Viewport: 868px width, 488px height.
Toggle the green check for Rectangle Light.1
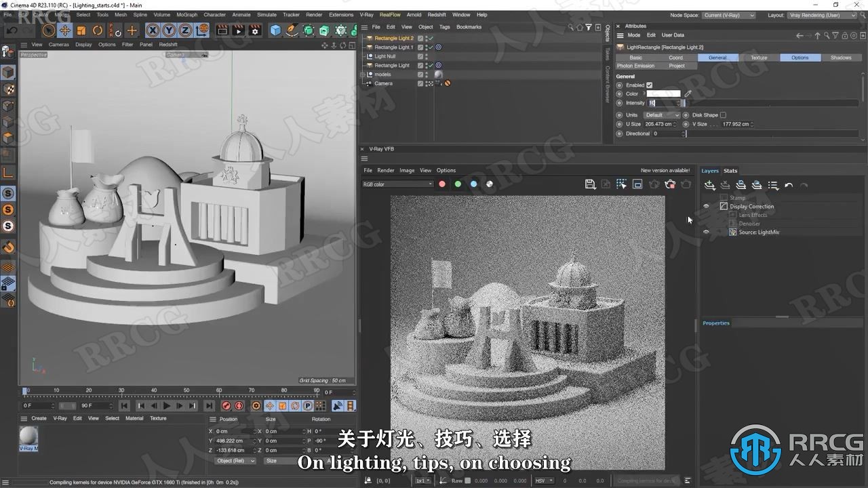[x=431, y=47]
